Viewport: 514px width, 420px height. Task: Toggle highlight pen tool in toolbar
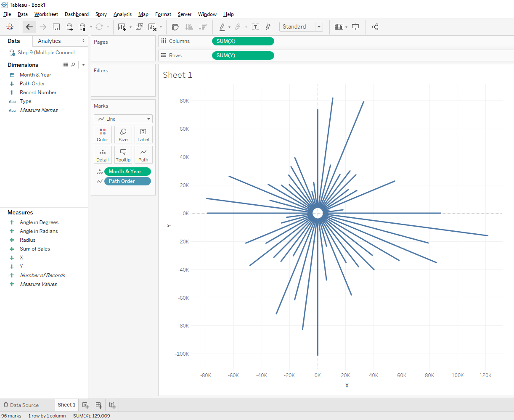pos(222,27)
